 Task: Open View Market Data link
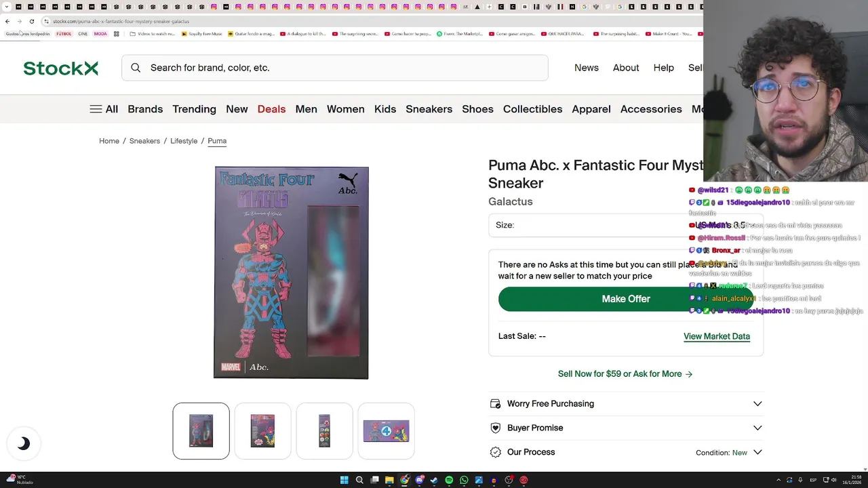click(717, 336)
